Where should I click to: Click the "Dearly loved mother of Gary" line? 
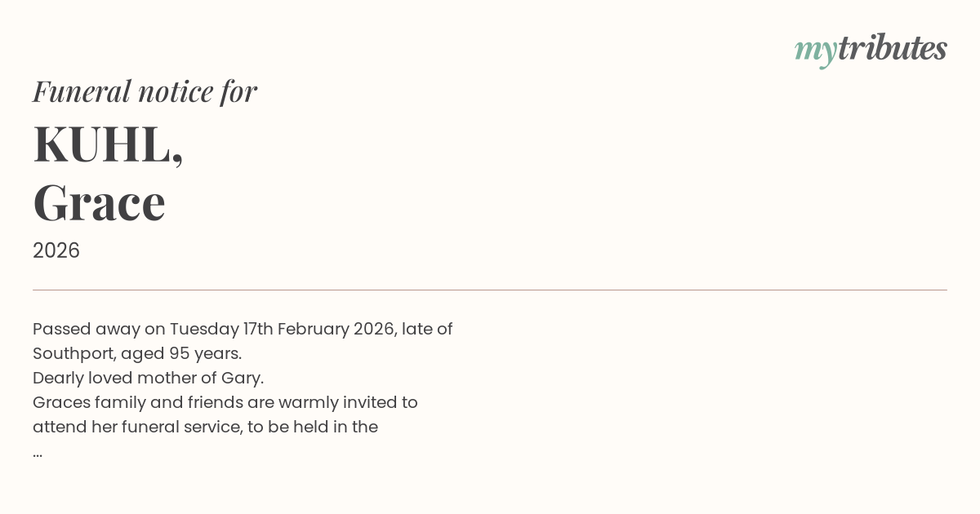(148, 378)
